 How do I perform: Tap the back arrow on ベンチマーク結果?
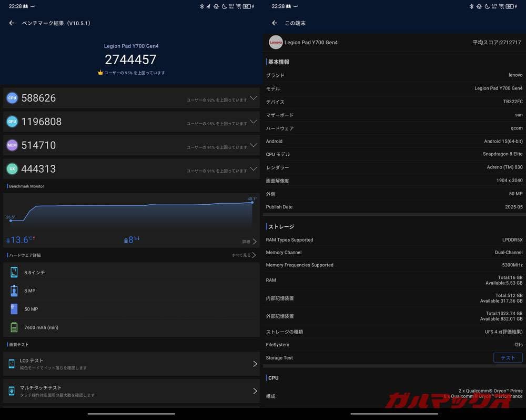pos(12,23)
